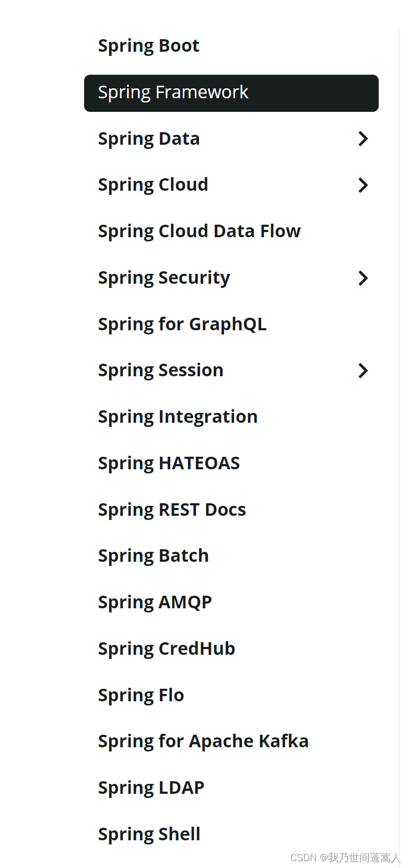Open Spring REST Docs

172,510
